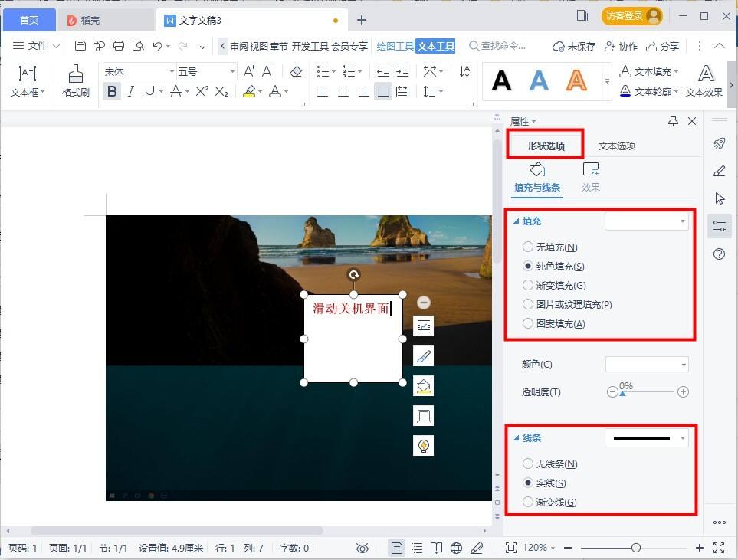Screen dimensions: 738x560
Task: Click shape fill floating icon
Action: [423, 386]
